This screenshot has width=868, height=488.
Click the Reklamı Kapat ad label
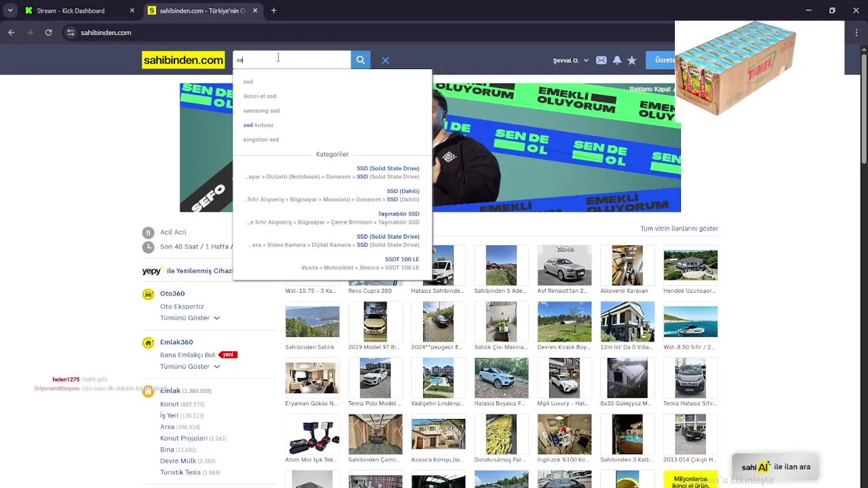(651, 89)
